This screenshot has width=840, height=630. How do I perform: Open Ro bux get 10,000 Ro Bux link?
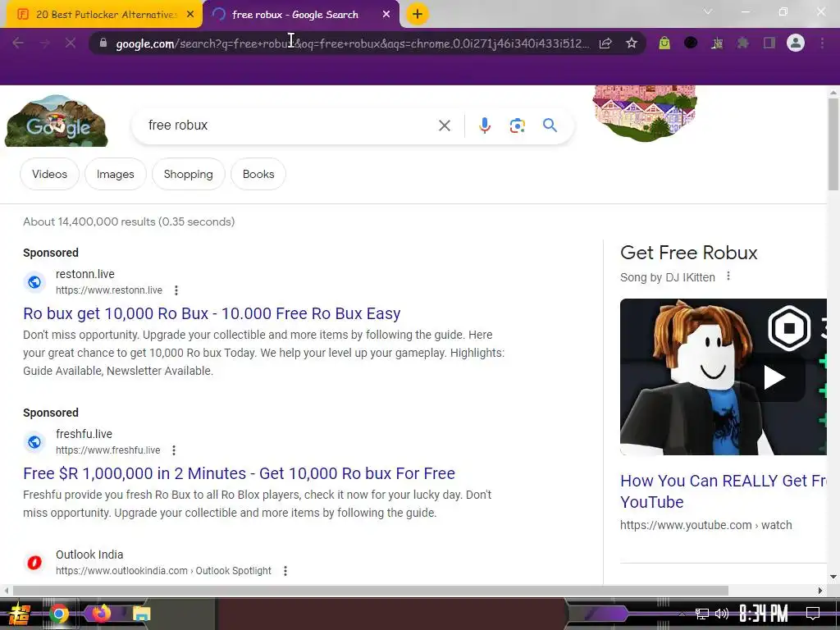212,313
